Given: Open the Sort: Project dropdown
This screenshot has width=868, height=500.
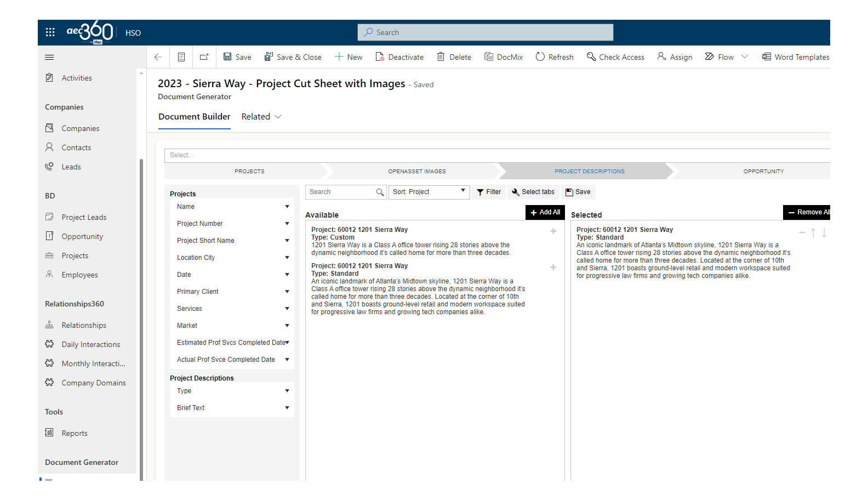Looking at the screenshot, I should pyautogui.click(x=429, y=192).
